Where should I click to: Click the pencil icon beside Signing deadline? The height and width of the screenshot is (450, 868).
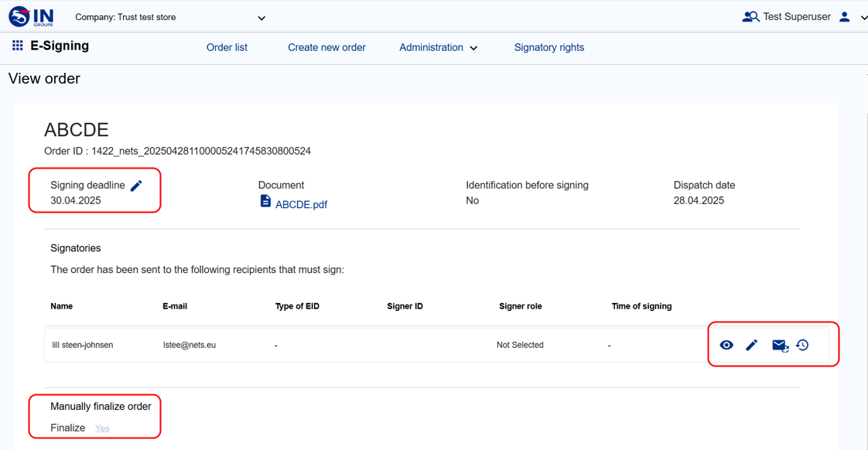(x=136, y=186)
